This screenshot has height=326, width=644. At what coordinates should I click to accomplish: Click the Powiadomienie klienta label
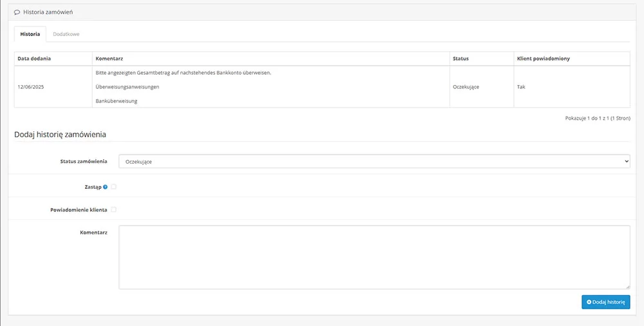point(79,210)
